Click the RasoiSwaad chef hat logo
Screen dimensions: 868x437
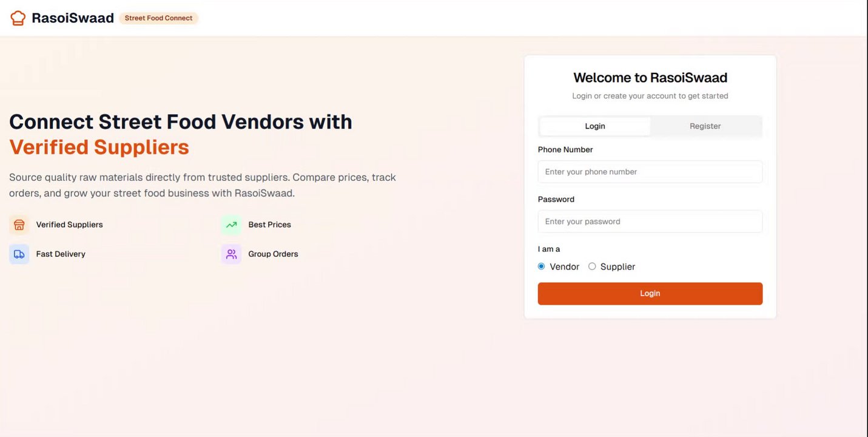[x=18, y=18]
